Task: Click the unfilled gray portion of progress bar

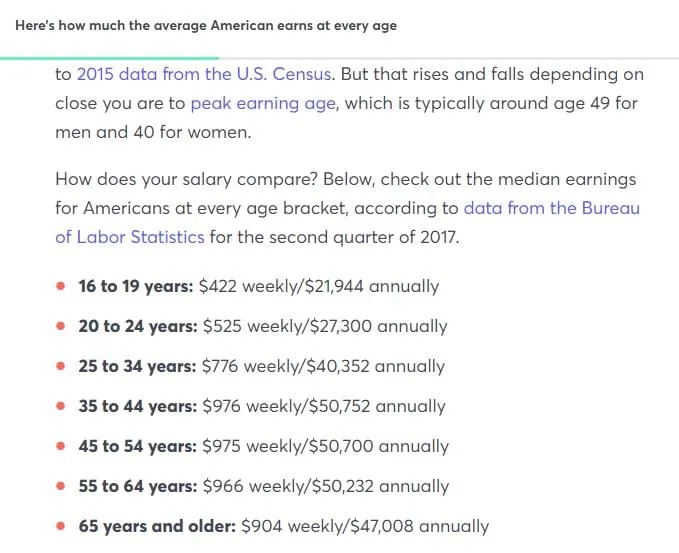Action: (449, 58)
